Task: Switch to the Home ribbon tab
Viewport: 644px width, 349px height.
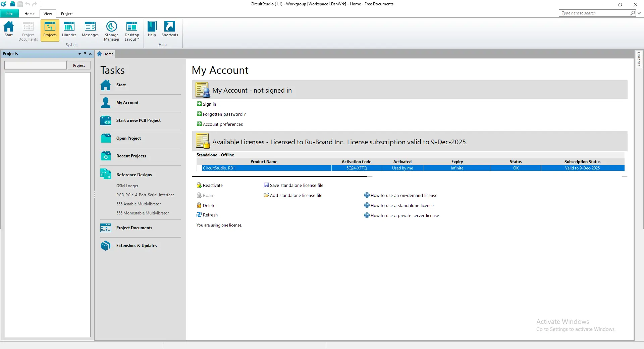Action: (30, 14)
